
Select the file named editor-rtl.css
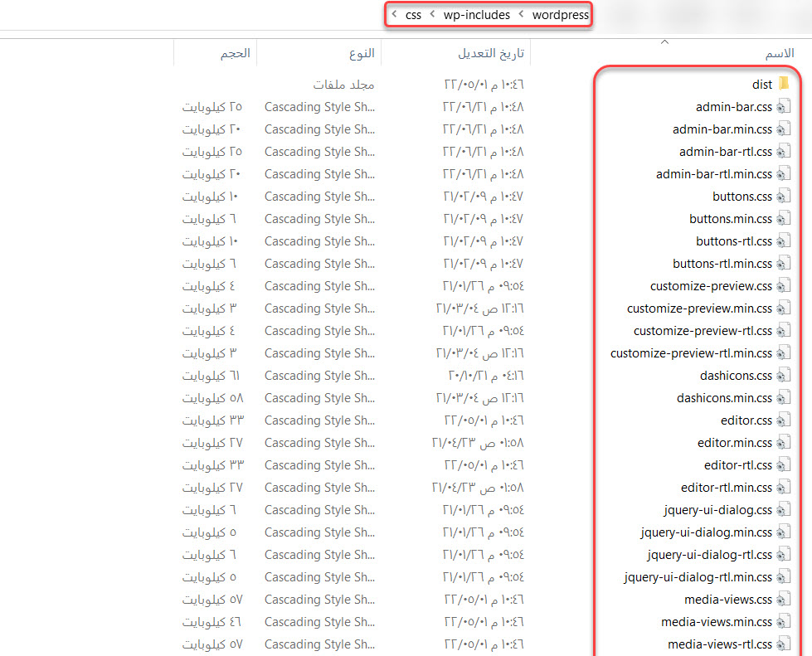[x=737, y=465]
